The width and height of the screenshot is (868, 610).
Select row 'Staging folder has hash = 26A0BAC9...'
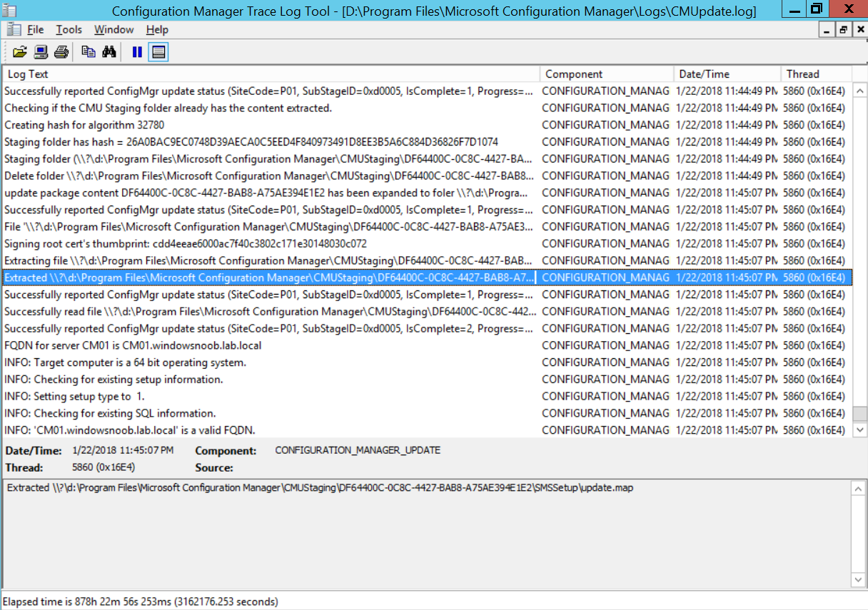click(427, 142)
